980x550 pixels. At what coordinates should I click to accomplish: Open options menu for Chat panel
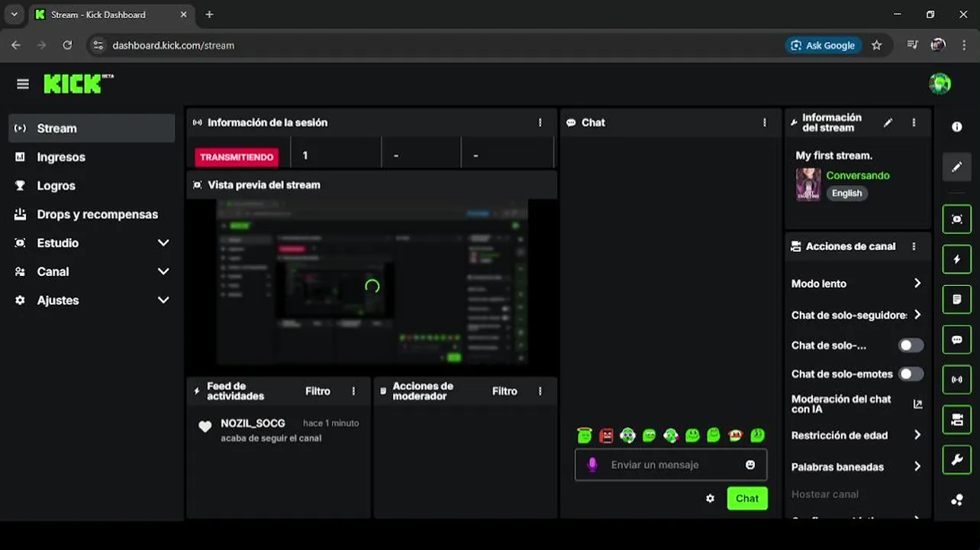[764, 122]
